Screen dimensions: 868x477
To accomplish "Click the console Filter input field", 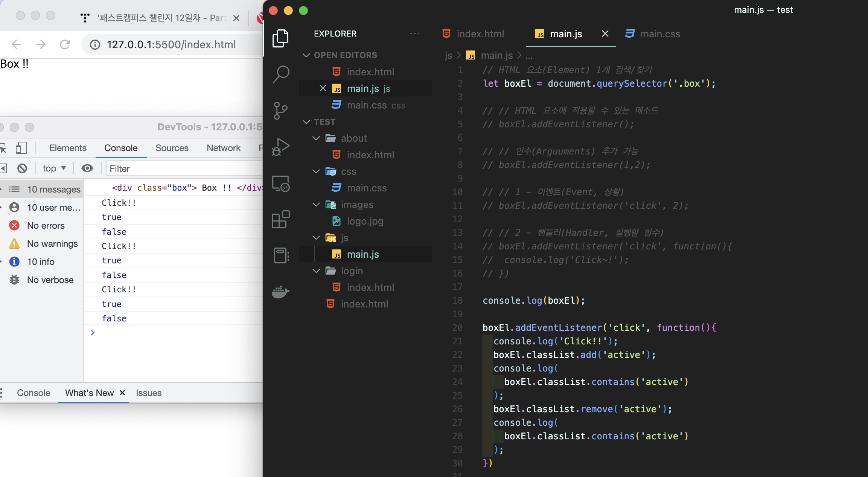I will 184,168.
